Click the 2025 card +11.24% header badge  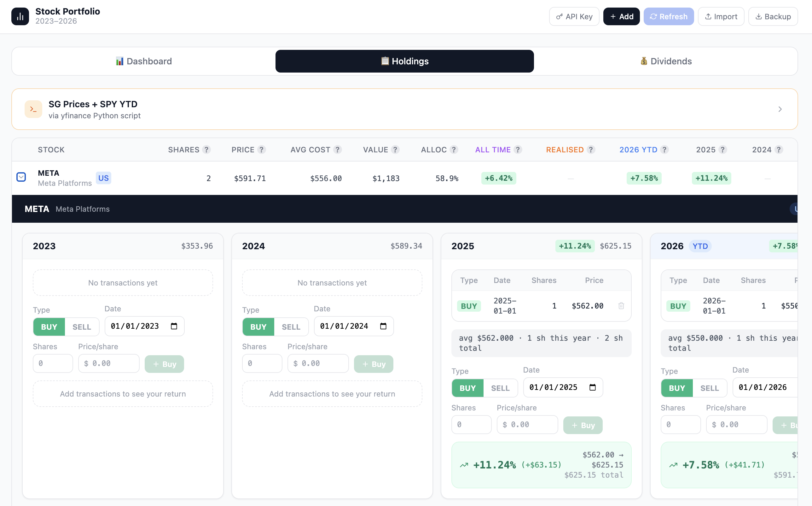tap(575, 246)
